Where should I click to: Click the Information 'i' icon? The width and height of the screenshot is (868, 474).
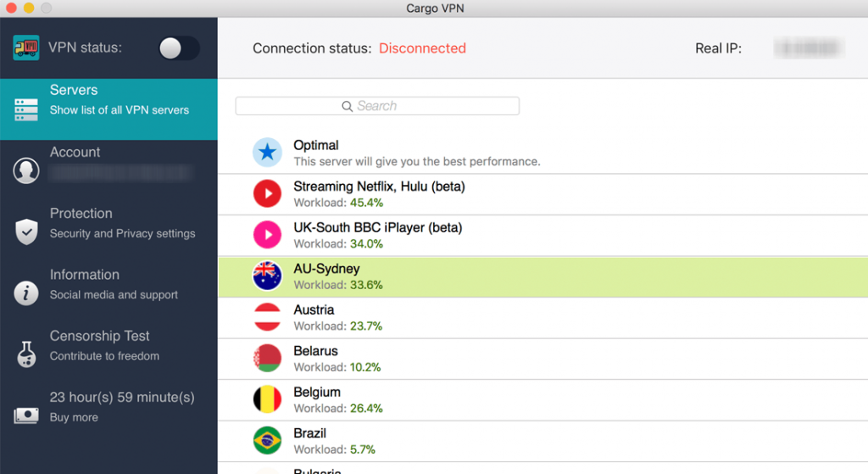tap(26, 293)
